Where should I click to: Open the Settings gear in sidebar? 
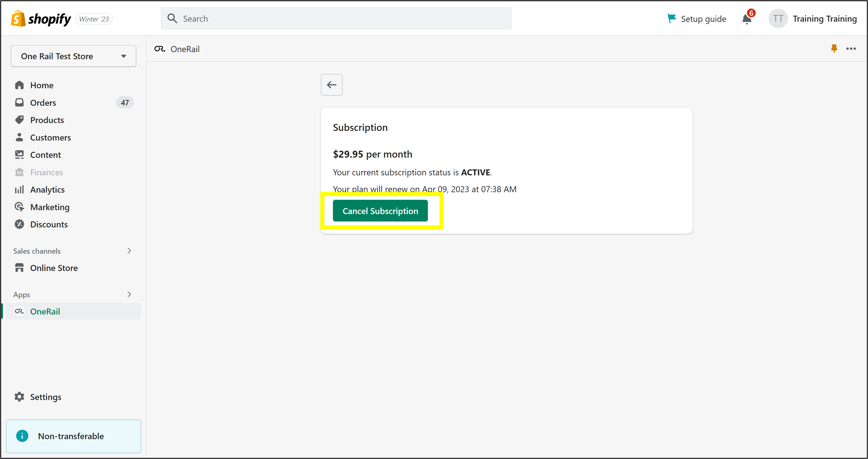point(19,397)
